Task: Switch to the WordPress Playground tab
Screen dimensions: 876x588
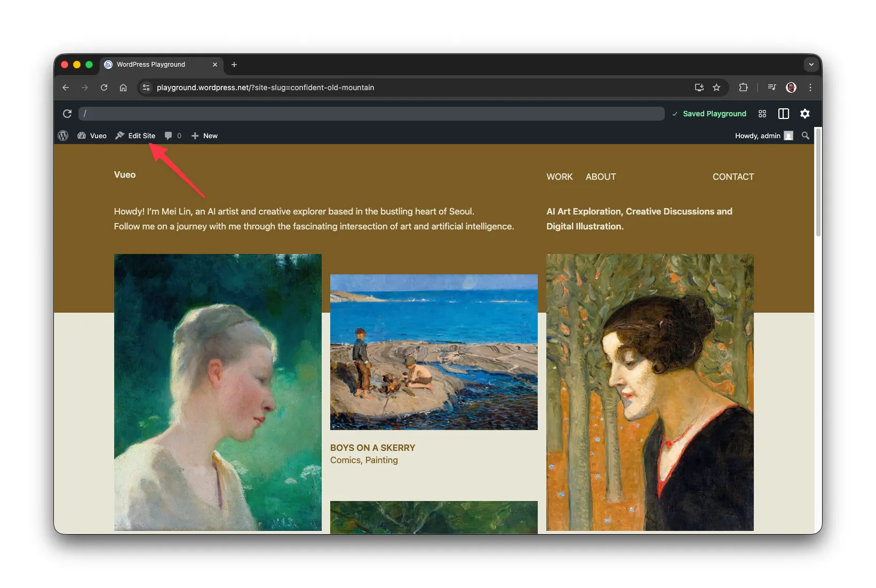Action: tap(155, 65)
